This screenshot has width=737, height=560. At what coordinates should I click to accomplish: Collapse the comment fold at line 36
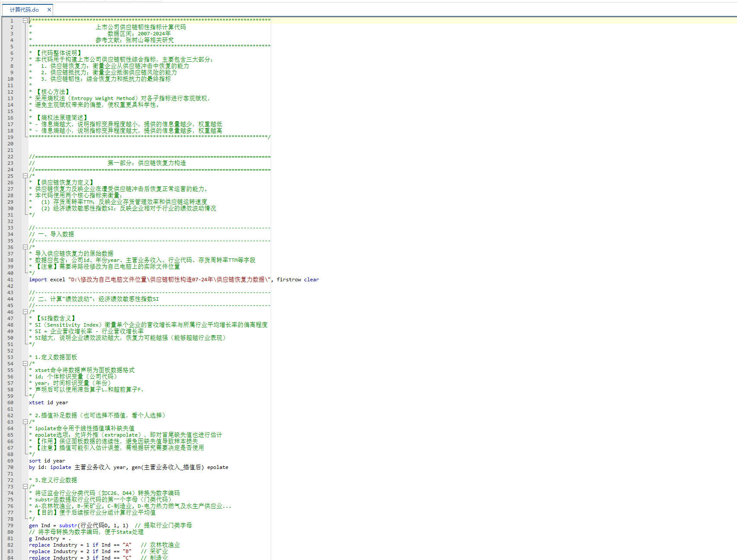point(25,247)
